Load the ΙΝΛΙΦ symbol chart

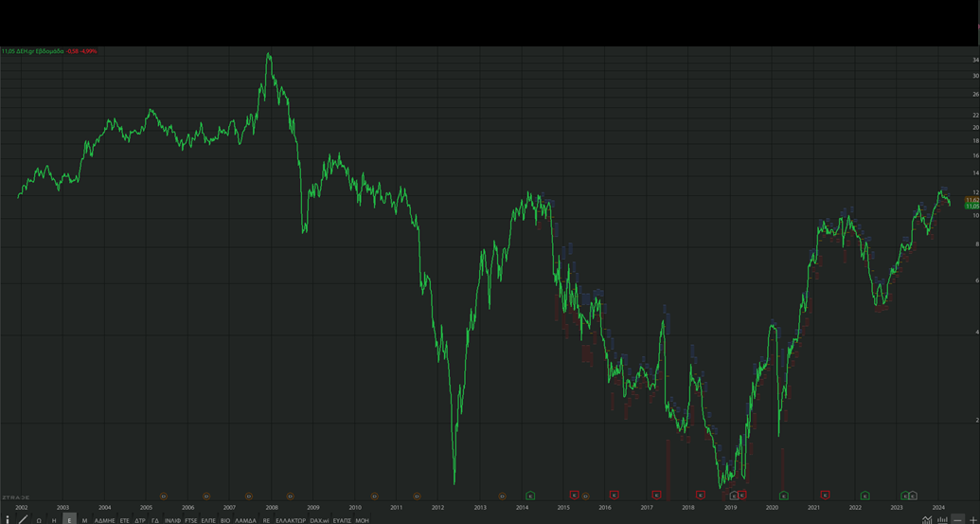172,520
